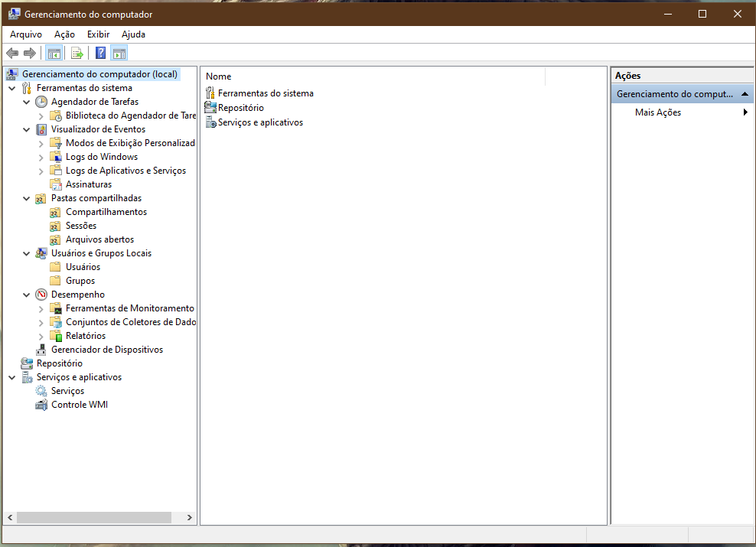Open Help via the question mark icon
Image resolution: width=756 pixels, height=547 pixels.
(x=100, y=53)
